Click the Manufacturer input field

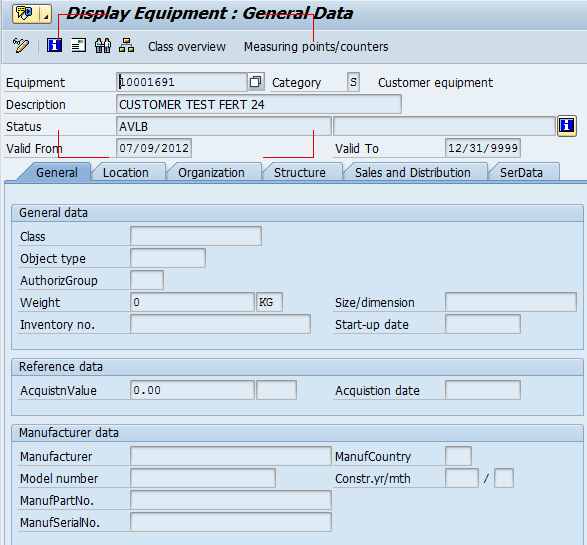coord(231,456)
